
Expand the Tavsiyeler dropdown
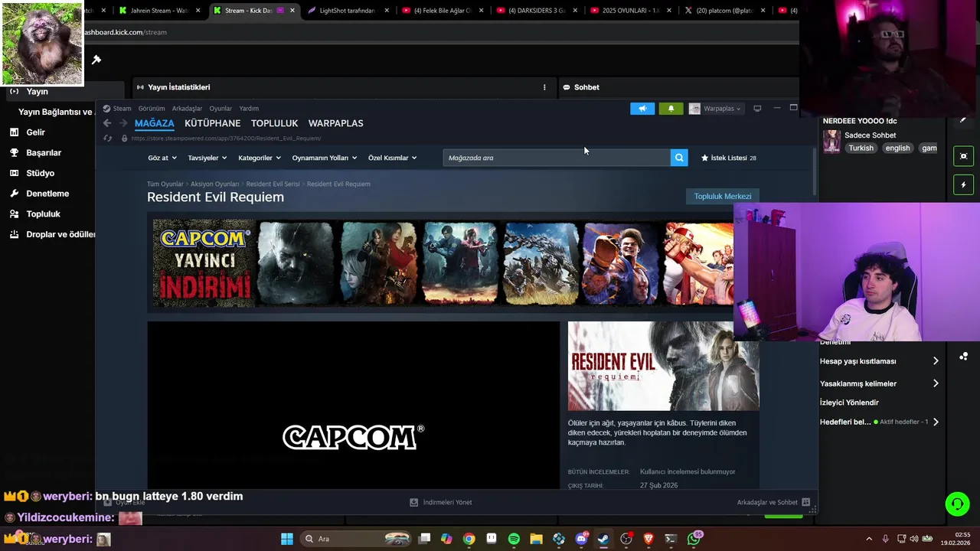(x=207, y=158)
